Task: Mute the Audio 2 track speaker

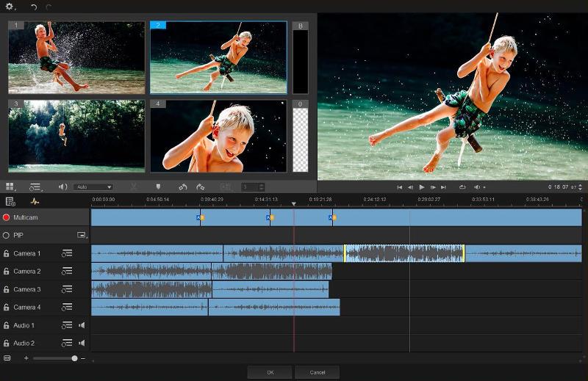Action: pyautogui.click(x=82, y=343)
